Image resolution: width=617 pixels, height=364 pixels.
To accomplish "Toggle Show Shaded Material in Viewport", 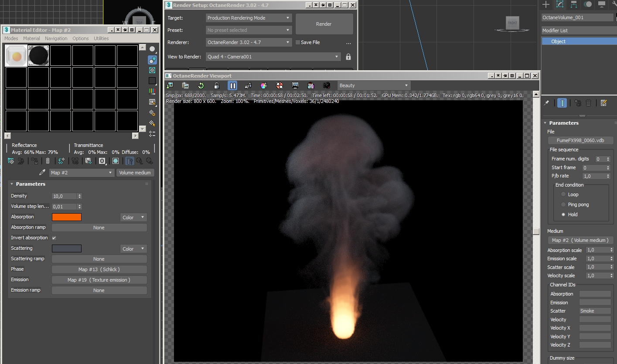I will click(116, 161).
